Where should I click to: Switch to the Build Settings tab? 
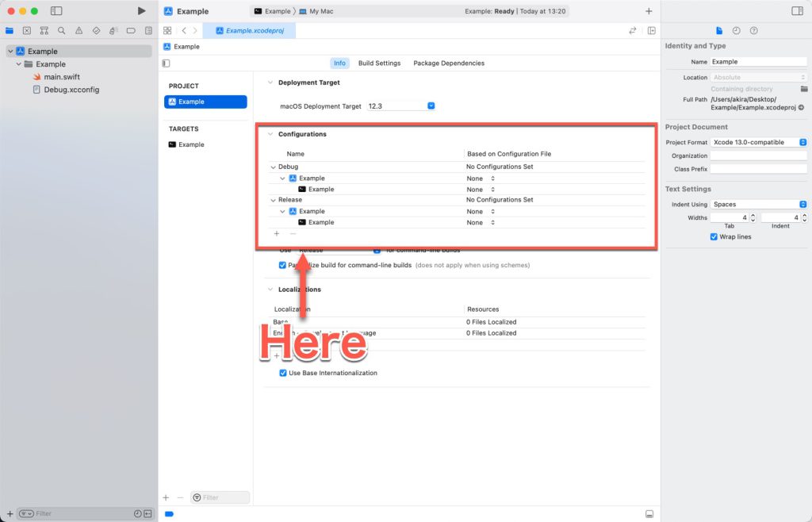[380, 63]
